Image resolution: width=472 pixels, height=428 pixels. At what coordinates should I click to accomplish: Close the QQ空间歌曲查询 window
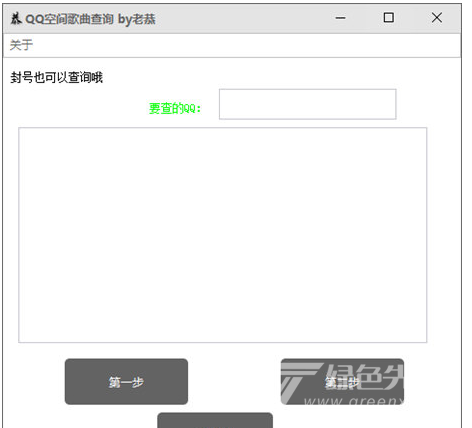[x=437, y=18]
